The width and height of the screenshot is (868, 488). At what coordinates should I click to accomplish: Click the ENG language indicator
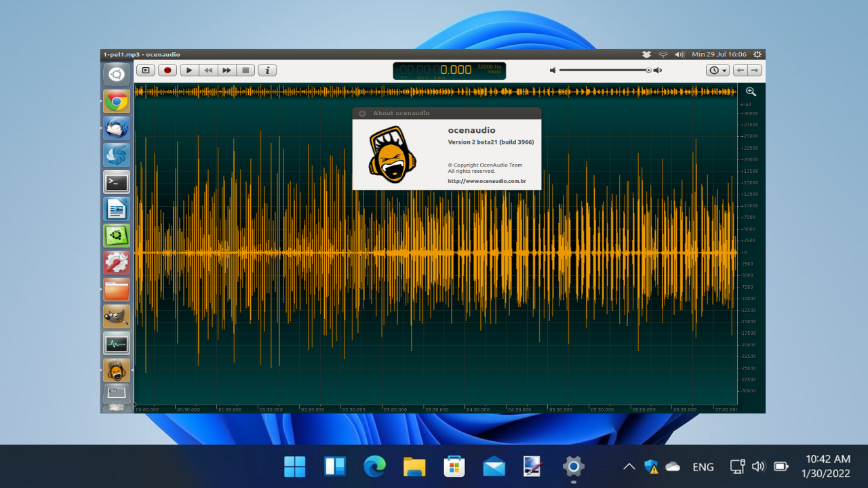click(703, 467)
